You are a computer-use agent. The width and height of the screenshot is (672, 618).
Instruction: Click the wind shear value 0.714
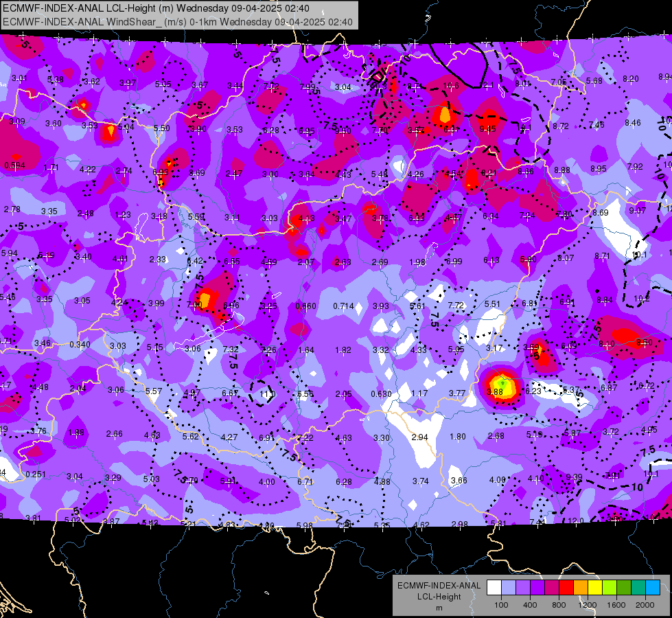[x=343, y=306]
